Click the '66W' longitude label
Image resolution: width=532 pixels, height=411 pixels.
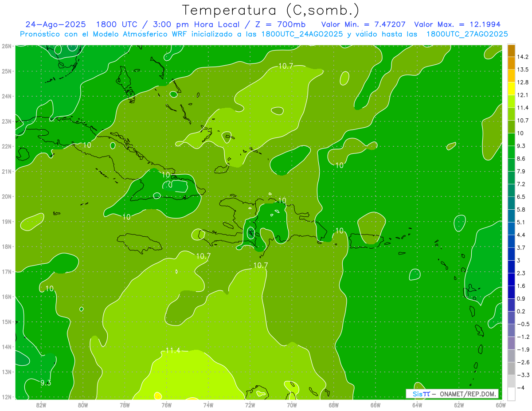[376, 404]
